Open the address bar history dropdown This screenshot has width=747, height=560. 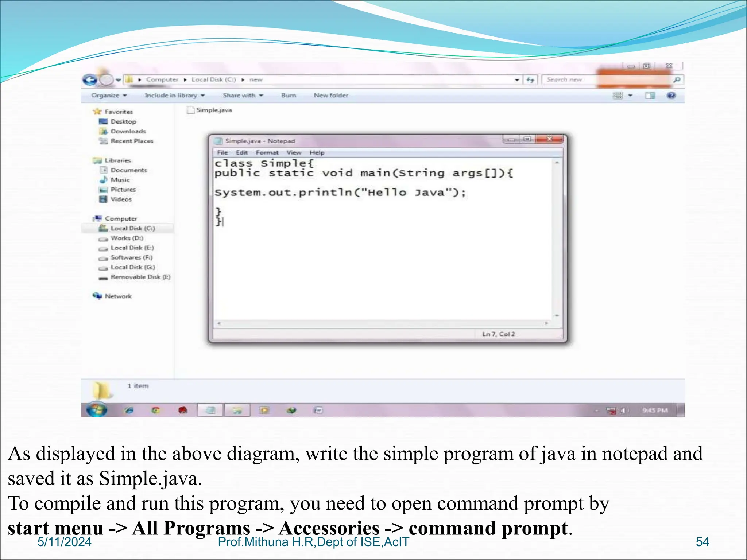tap(517, 80)
